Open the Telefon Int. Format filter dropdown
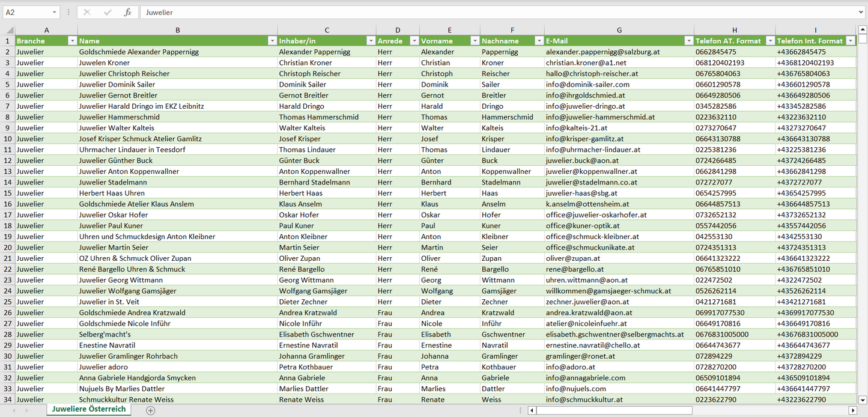This screenshot has height=417, width=868. [x=850, y=41]
